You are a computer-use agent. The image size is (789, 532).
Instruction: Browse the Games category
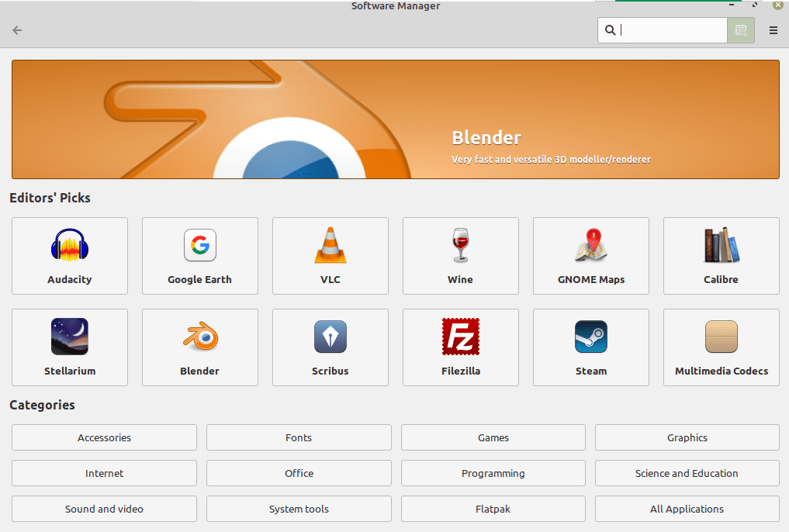[x=493, y=437]
